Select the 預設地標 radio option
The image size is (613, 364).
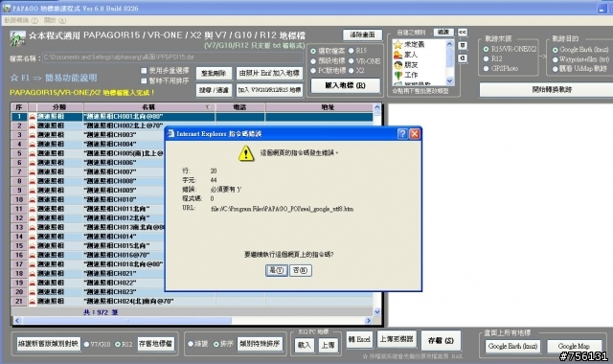313,61
